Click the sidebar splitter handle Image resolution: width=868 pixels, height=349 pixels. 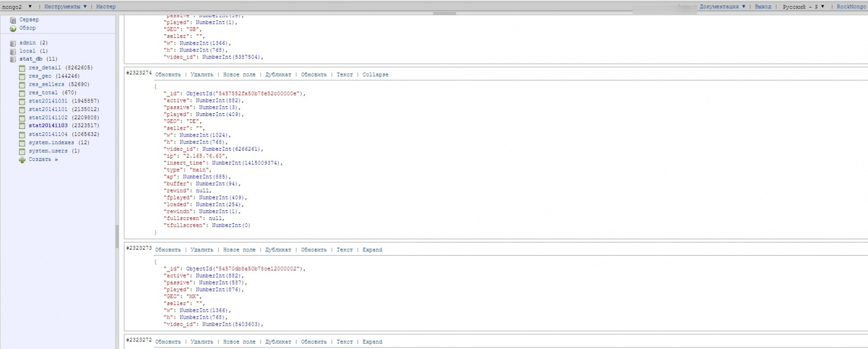(x=117, y=237)
